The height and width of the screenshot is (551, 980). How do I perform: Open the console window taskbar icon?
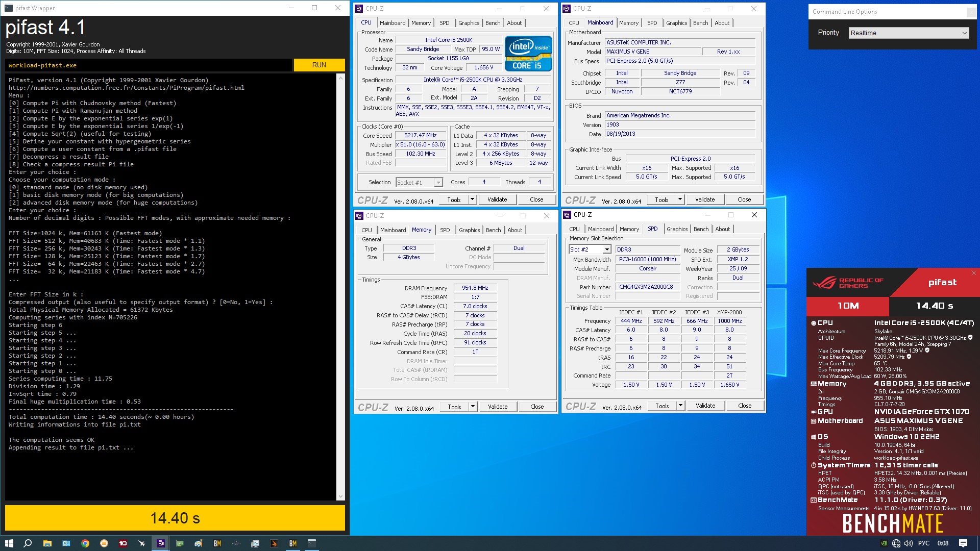click(x=312, y=543)
